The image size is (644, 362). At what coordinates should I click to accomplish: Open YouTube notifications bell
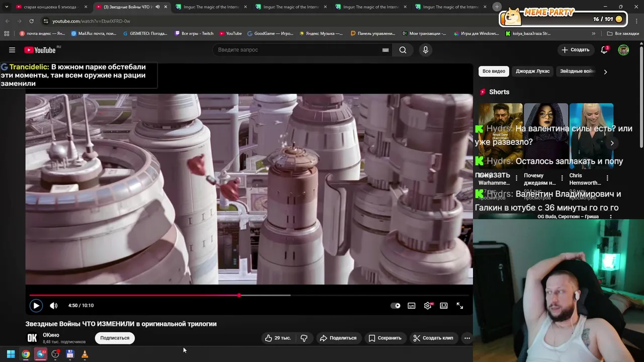pyautogui.click(x=605, y=50)
